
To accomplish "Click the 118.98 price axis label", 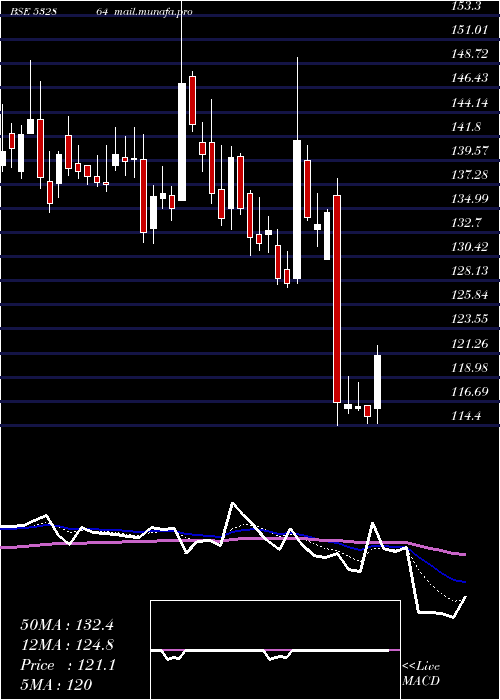I will click(x=469, y=368).
